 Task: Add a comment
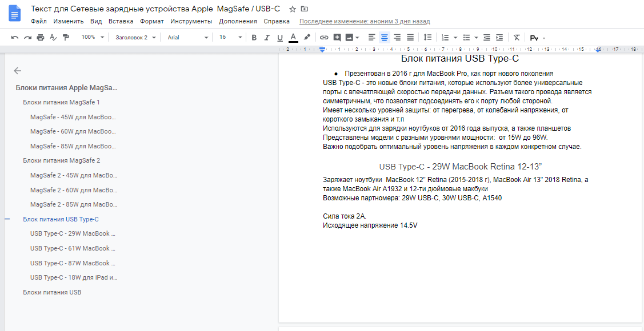(x=337, y=37)
